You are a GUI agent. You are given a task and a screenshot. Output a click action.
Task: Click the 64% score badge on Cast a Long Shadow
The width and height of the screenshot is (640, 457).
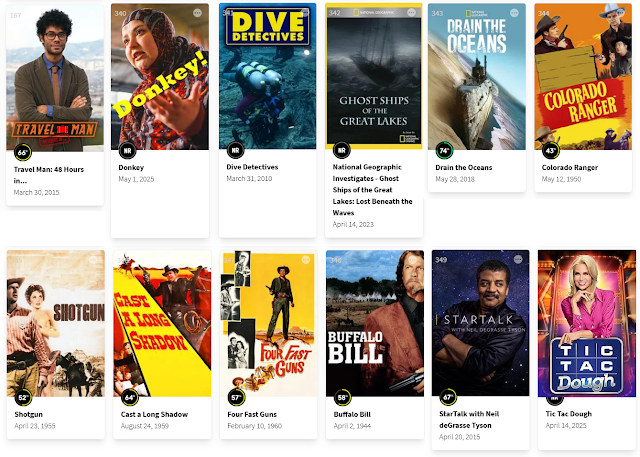130,397
